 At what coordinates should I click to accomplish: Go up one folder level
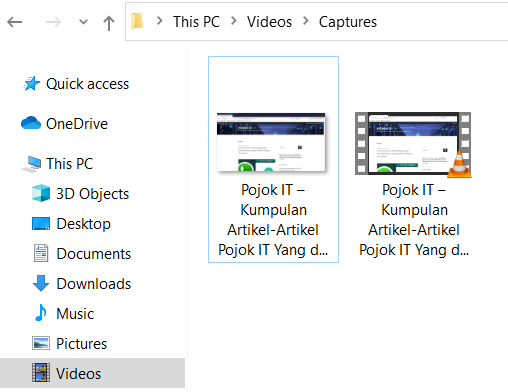coord(109,23)
